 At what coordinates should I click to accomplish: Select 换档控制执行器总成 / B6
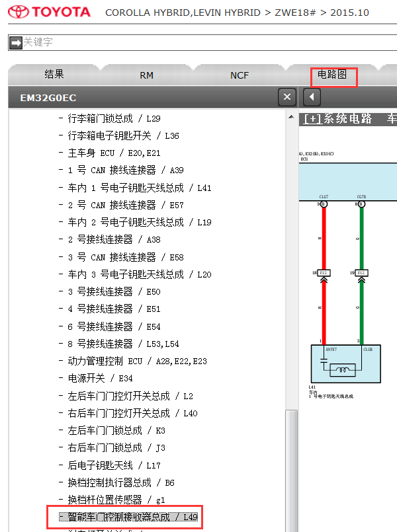click(121, 482)
